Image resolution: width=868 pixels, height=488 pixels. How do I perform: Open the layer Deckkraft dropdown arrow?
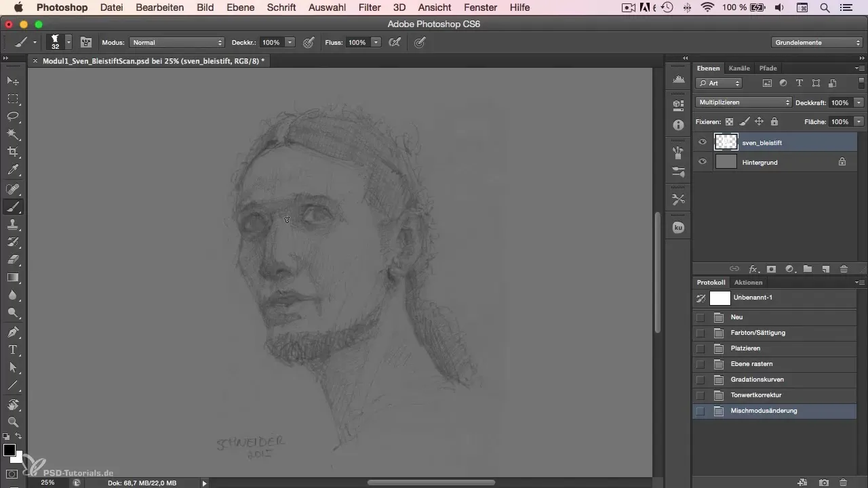[x=859, y=102]
